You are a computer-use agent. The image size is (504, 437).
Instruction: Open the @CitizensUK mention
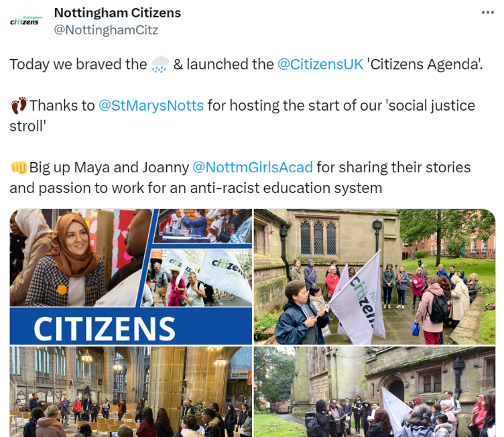(320, 64)
